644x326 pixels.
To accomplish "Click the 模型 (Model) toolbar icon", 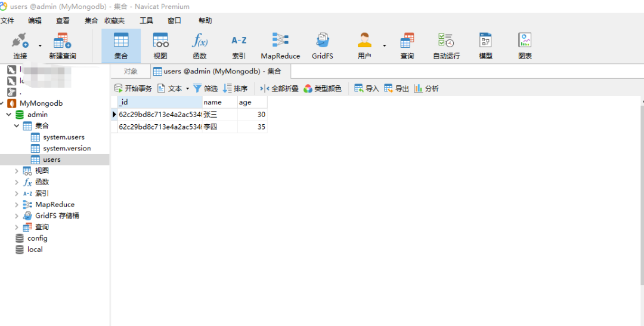I will coord(485,45).
